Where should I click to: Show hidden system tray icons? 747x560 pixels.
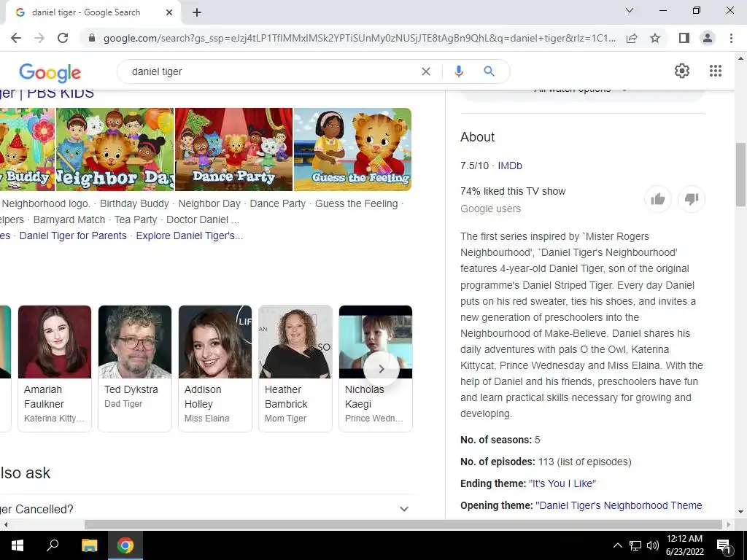pos(617,545)
